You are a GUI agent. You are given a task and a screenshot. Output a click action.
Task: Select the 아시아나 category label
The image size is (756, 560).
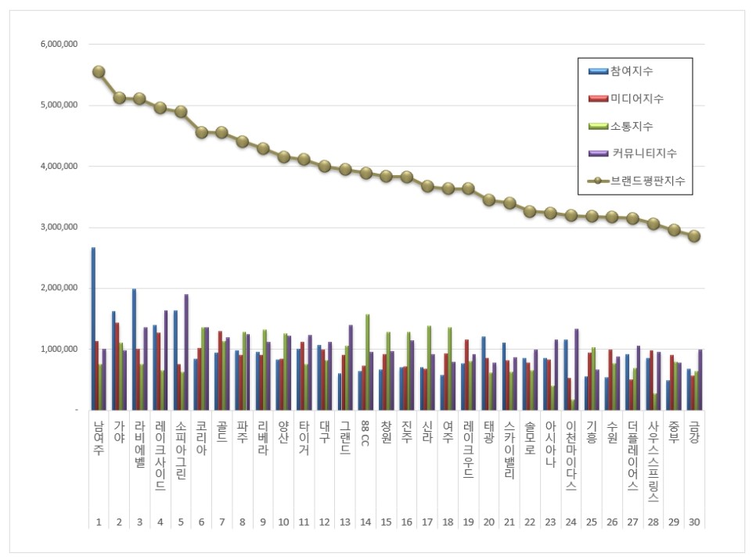551,444
